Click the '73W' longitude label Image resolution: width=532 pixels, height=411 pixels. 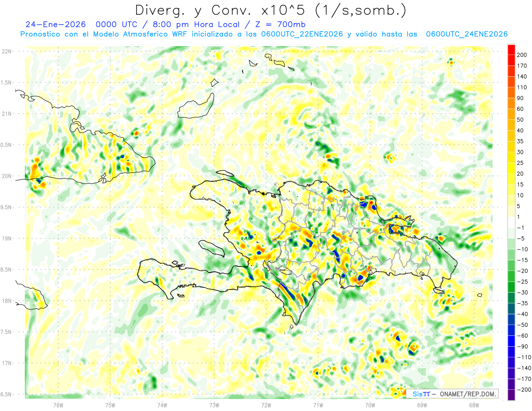(x=214, y=404)
